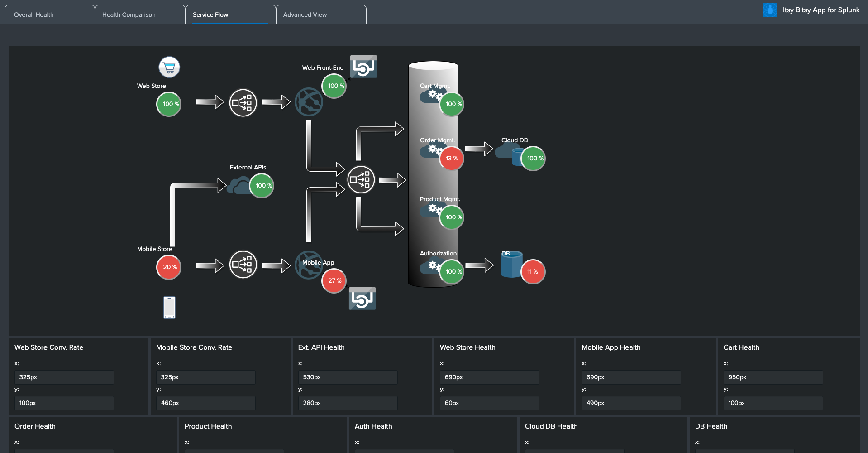This screenshot has height=453, width=868.
Task: Edit Web Store Conv. Rate x field
Action: point(64,377)
